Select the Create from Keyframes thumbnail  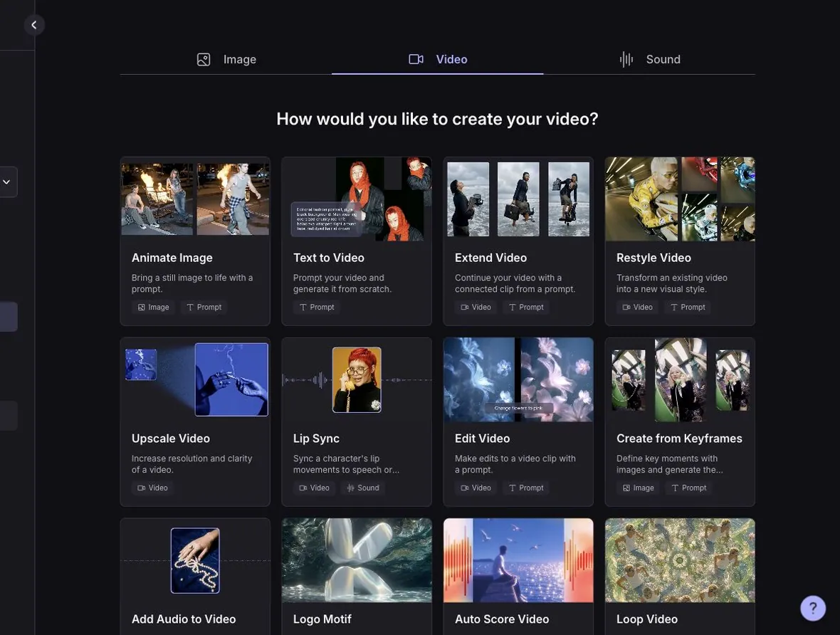680,379
